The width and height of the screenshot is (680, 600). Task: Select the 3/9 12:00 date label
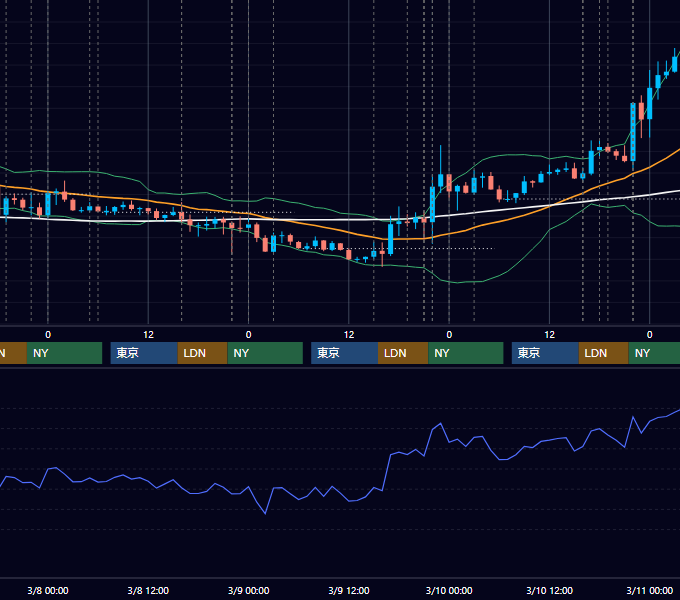(349, 590)
